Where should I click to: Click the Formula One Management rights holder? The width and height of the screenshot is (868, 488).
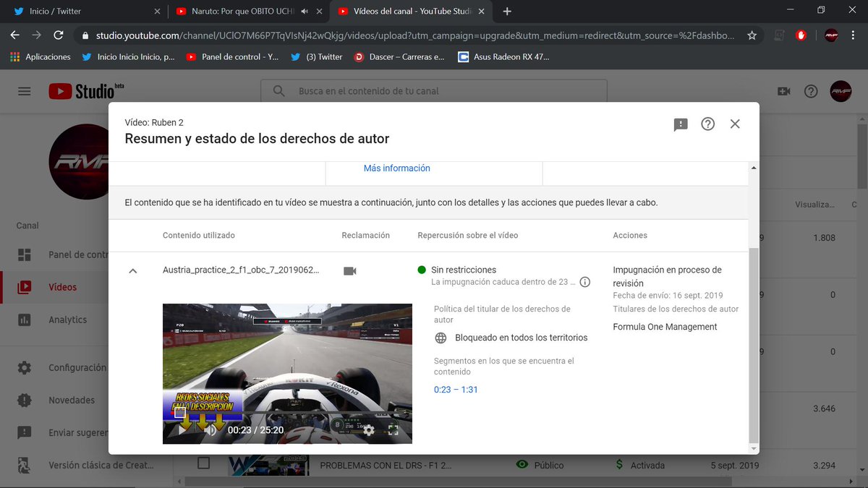click(665, 327)
